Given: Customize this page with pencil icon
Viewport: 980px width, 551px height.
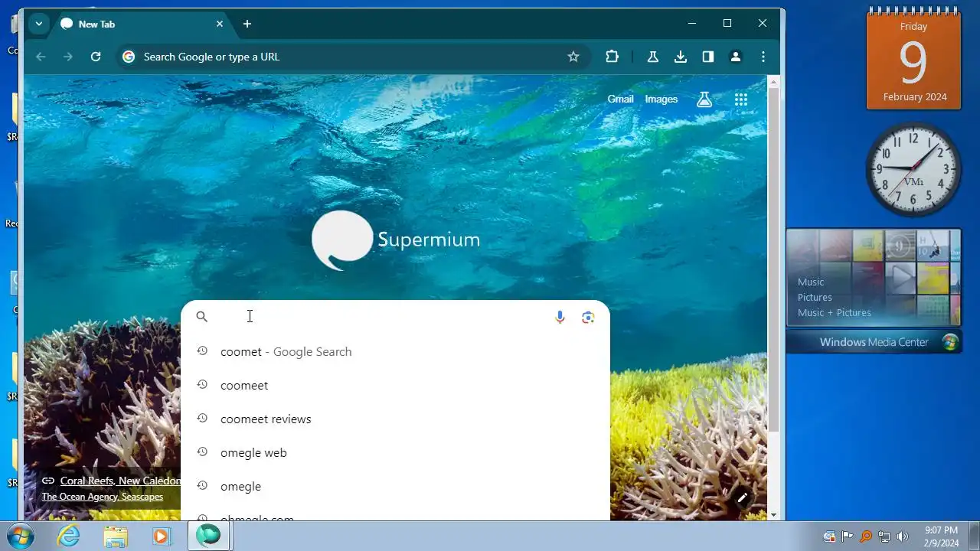Looking at the screenshot, I should [742, 498].
